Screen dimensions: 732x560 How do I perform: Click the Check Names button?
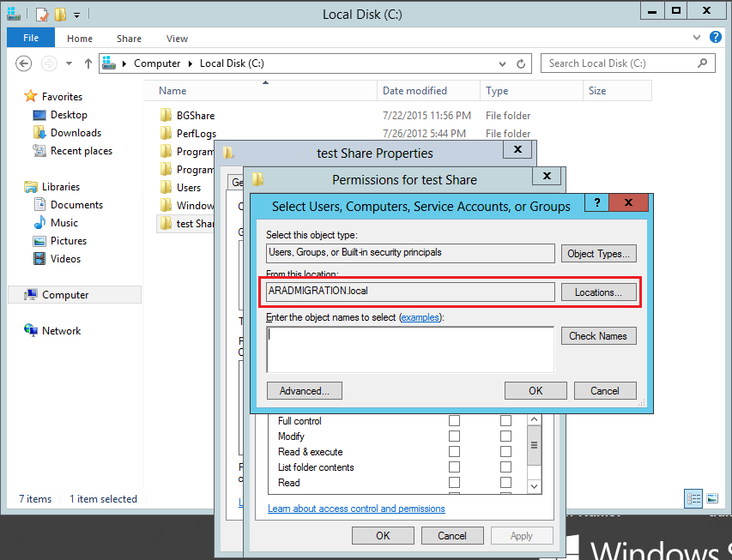click(598, 335)
